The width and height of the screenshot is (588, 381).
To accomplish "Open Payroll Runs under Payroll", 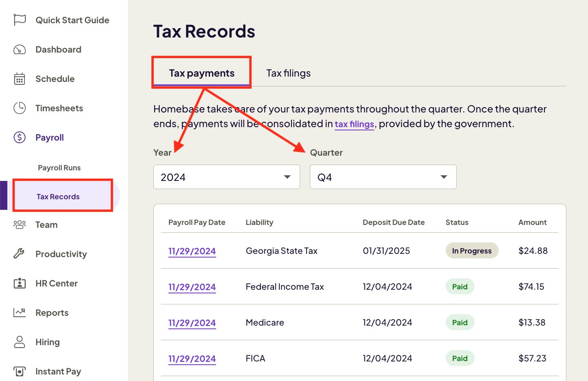I will click(59, 167).
